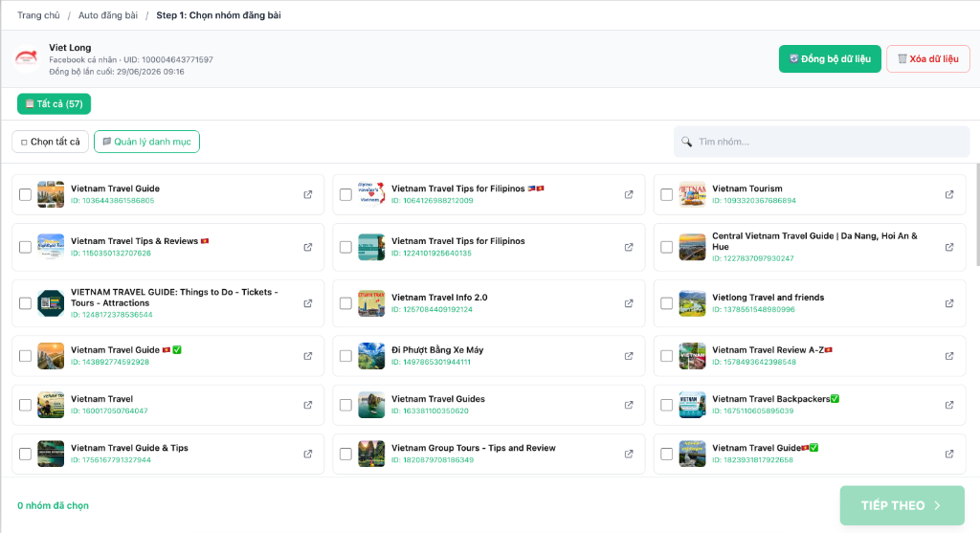Check the Vietnam Travel Guide 1036443861586805 checkbox
The width and height of the screenshot is (980, 533).
click(x=25, y=194)
